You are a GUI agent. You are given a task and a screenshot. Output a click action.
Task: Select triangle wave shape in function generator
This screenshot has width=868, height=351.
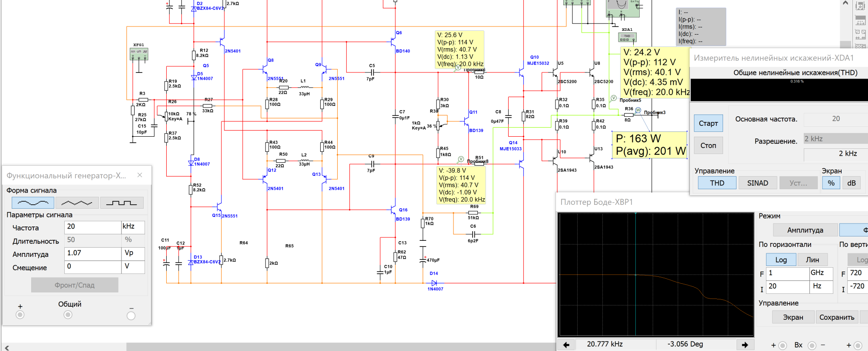77,203
